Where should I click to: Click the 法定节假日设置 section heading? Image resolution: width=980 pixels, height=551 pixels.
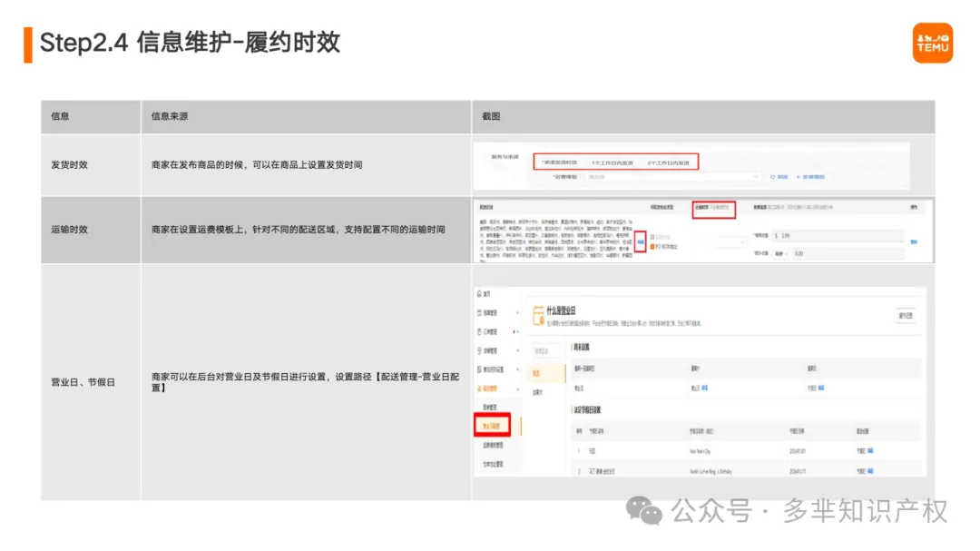pyautogui.click(x=587, y=410)
